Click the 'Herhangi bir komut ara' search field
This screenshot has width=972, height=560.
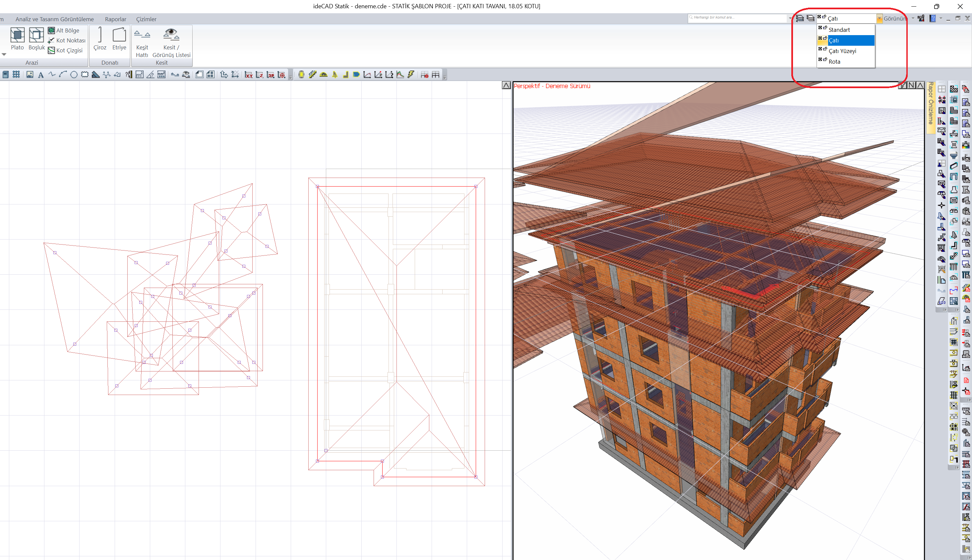click(x=738, y=18)
